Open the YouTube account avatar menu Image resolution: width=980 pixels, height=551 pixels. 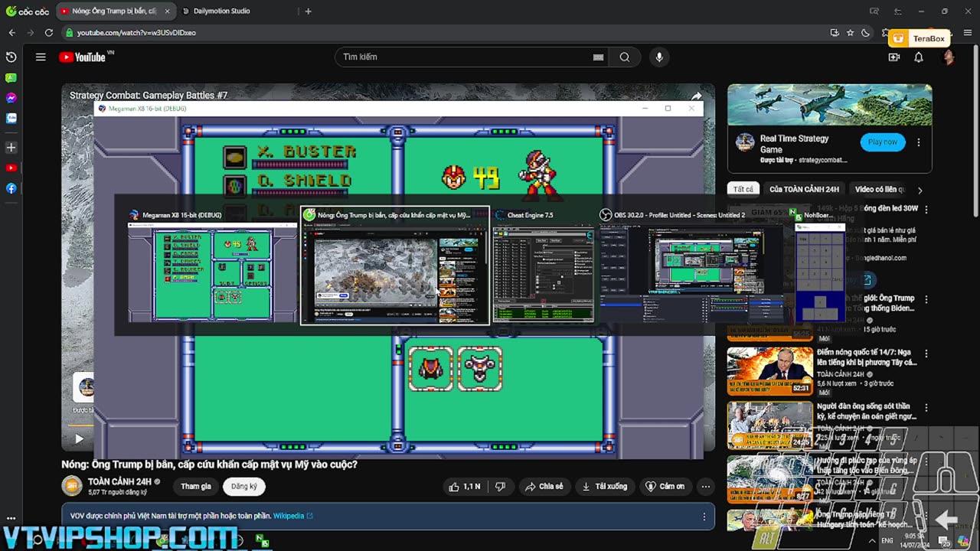click(x=949, y=57)
